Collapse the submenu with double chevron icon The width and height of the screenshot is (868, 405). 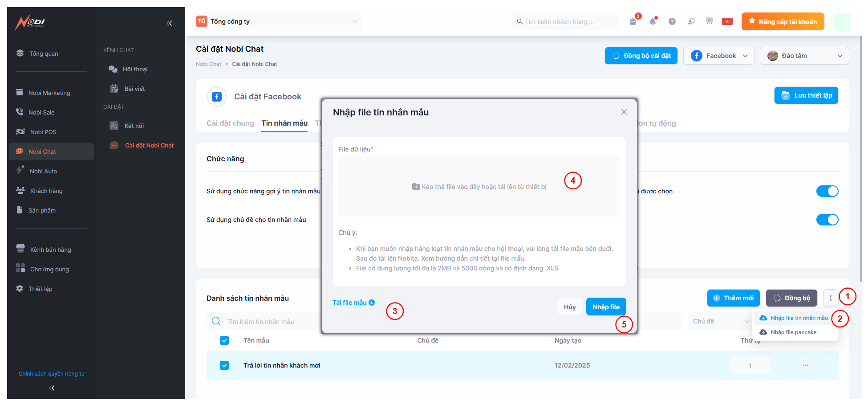(x=169, y=23)
